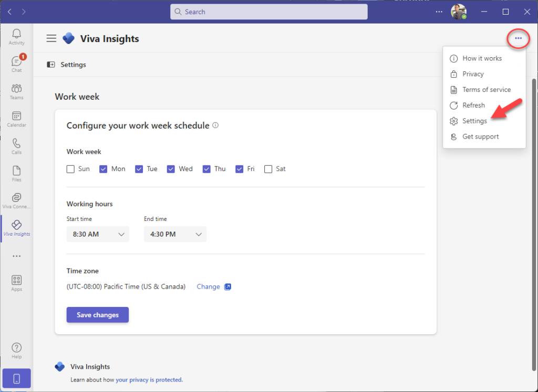Open the Viva Insights hamburger menu
Image resolution: width=538 pixels, height=392 pixels.
(x=51, y=38)
